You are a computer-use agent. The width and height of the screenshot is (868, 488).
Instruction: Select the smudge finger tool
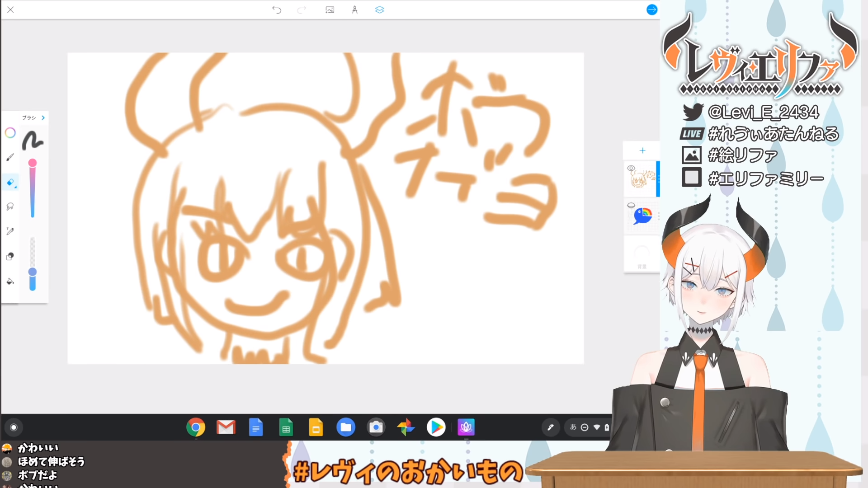(10, 206)
